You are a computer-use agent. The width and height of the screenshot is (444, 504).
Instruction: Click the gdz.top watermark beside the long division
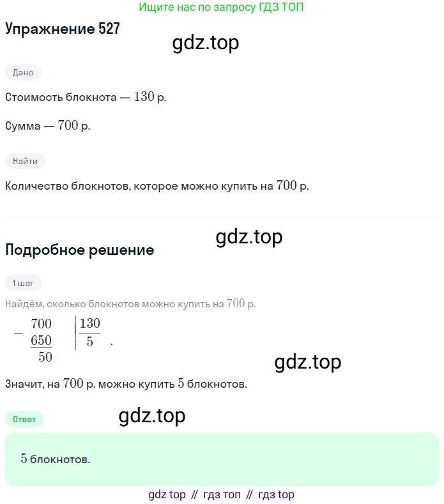[308, 362]
